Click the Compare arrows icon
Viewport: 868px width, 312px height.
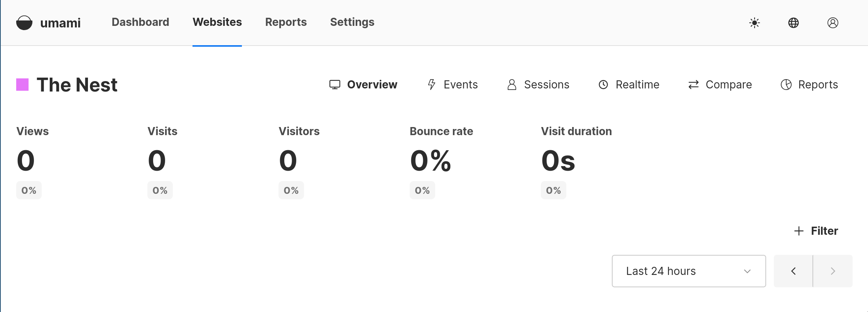694,85
